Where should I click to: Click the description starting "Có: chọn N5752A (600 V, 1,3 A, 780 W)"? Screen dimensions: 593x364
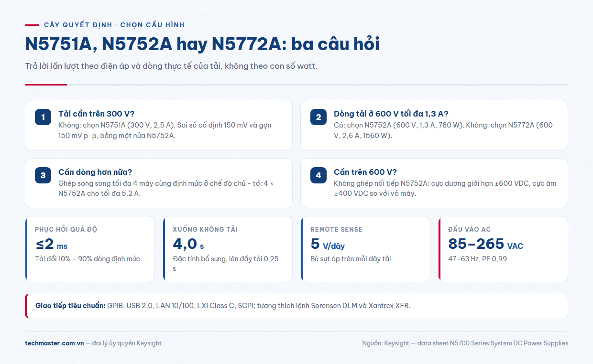(x=443, y=130)
